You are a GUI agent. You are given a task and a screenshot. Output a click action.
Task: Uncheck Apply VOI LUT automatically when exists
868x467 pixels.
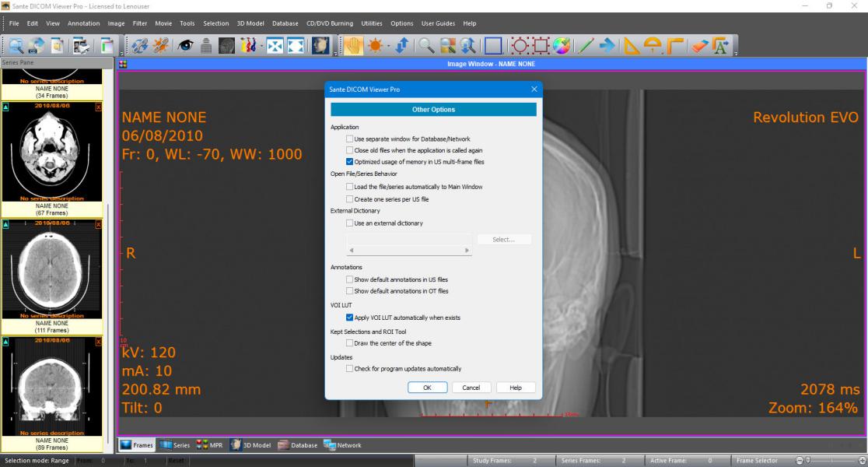pyautogui.click(x=349, y=318)
